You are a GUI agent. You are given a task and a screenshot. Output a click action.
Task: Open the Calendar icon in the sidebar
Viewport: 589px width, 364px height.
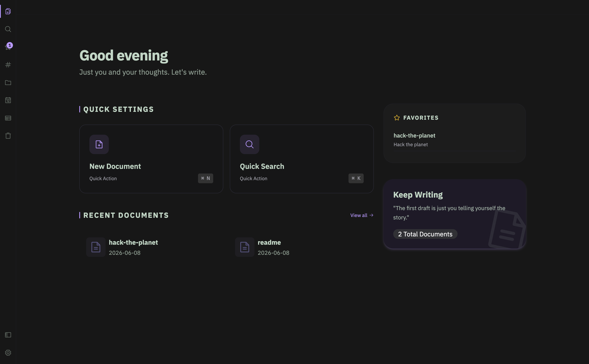tap(8, 100)
